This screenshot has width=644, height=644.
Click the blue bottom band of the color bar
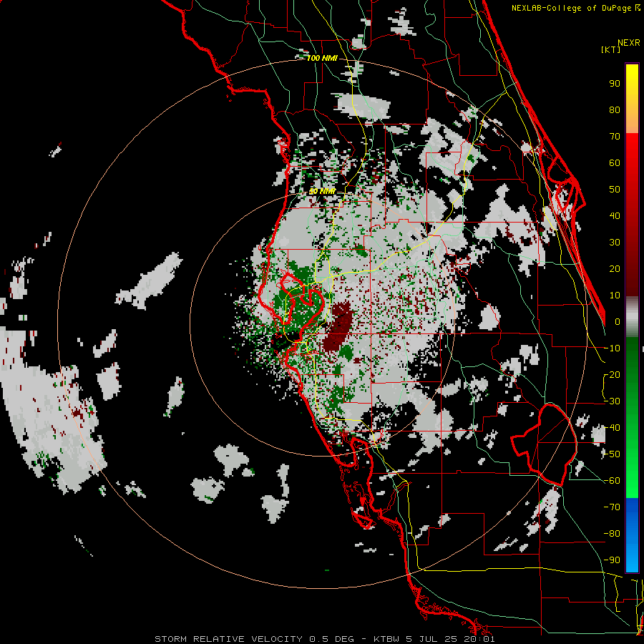click(x=632, y=535)
